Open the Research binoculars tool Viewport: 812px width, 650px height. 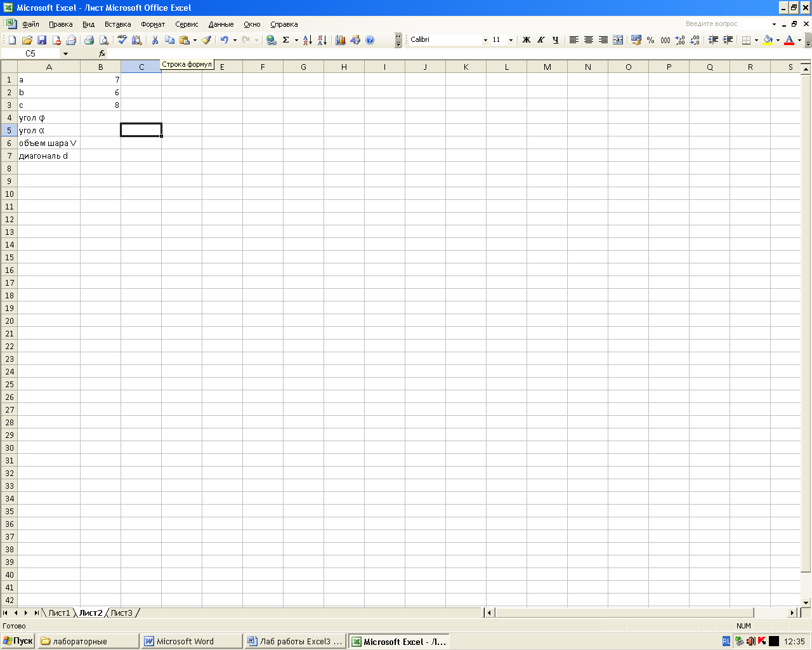[x=136, y=40]
